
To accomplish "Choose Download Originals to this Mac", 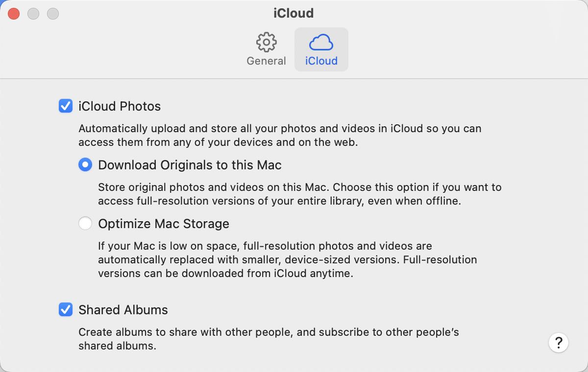I will pyautogui.click(x=85, y=165).
